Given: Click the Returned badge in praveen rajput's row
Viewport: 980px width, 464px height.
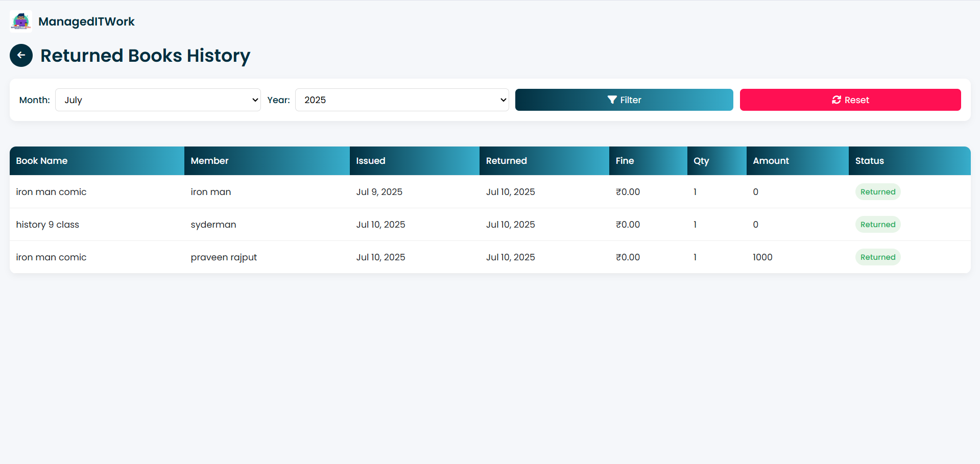Looking at the screenshot, I should pyautogui.click(x=877, y=257).
